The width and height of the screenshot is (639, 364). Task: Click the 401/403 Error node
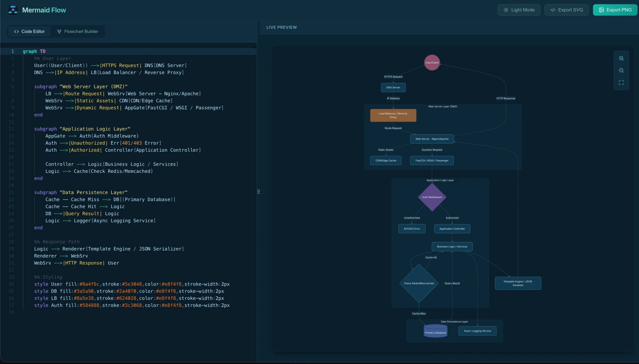coord(412,229)
